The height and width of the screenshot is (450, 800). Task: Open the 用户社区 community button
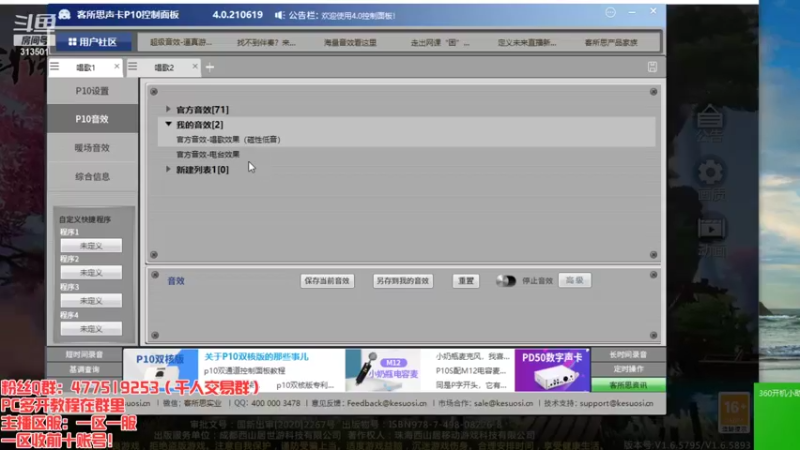tap(93, 42)
